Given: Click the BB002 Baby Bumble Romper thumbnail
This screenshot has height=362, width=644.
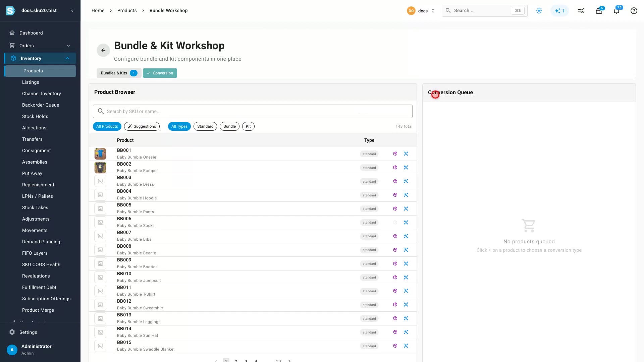Looking at the screenshot, I should point(100,168).
